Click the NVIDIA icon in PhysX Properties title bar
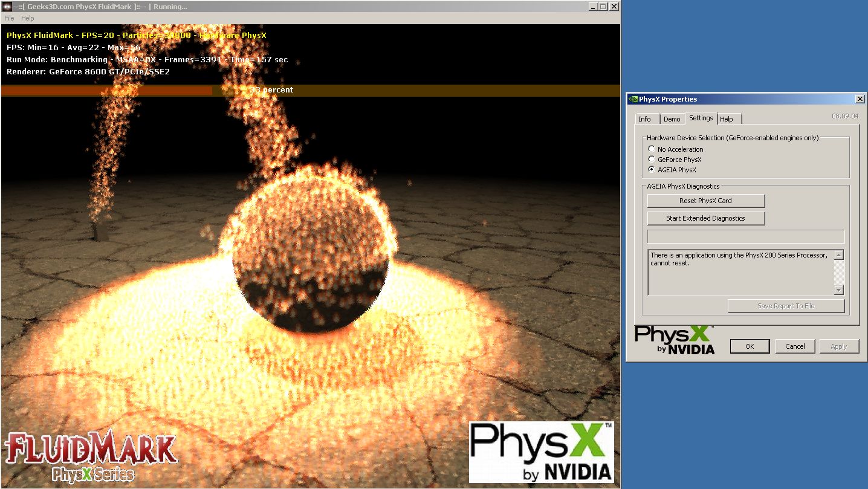 pyautogui.click(x=633, y=99)
